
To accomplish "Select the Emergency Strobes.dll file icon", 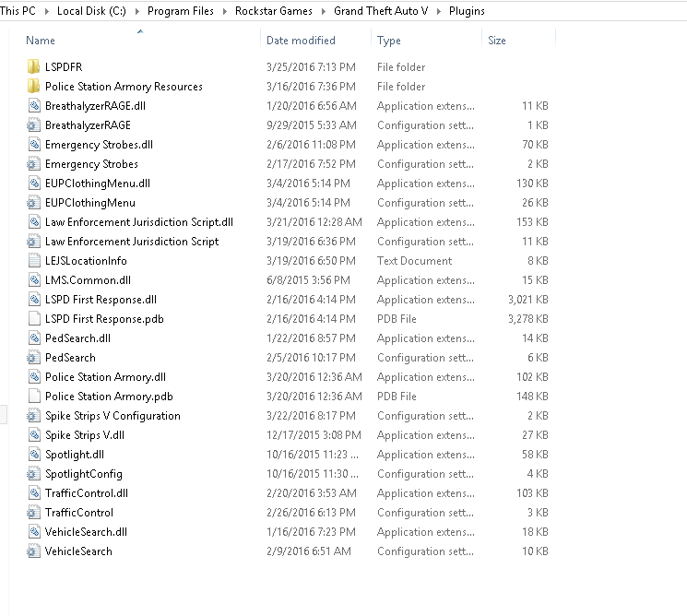I will point(34,145).
